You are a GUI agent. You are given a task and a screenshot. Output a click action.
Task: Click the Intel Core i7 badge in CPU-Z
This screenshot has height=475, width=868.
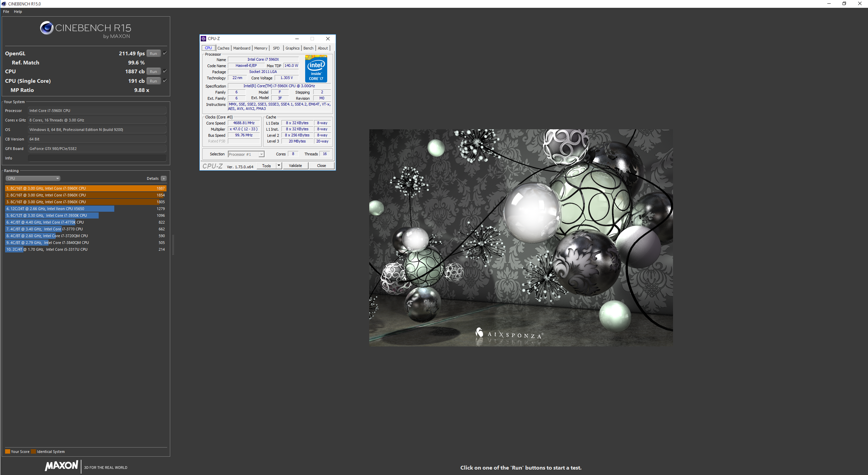click(x=316, y=69)
